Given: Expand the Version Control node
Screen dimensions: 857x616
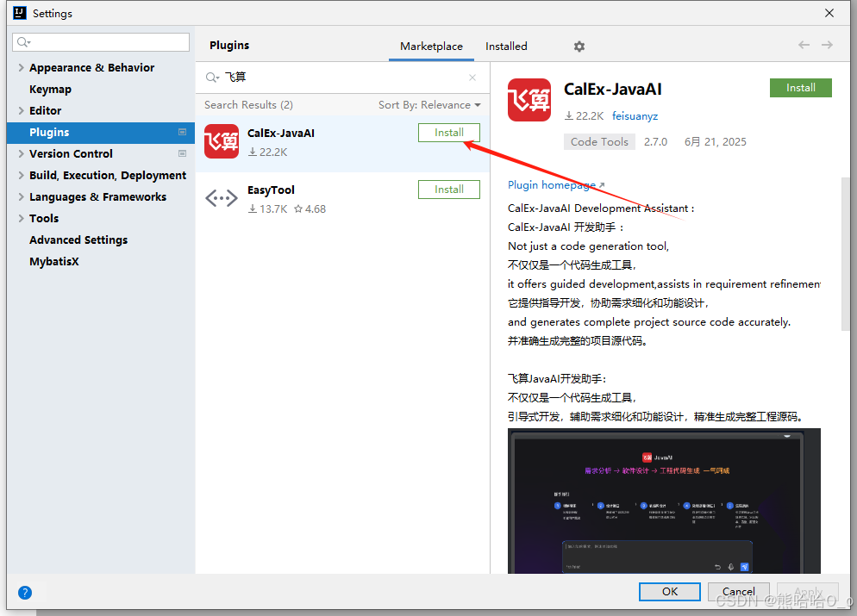Looking at the screenshot, I should 21,154.
